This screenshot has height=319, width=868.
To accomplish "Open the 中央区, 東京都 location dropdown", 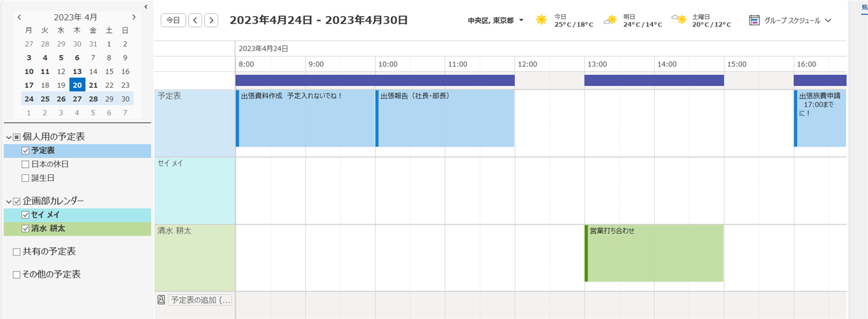I will pos(521,20).
